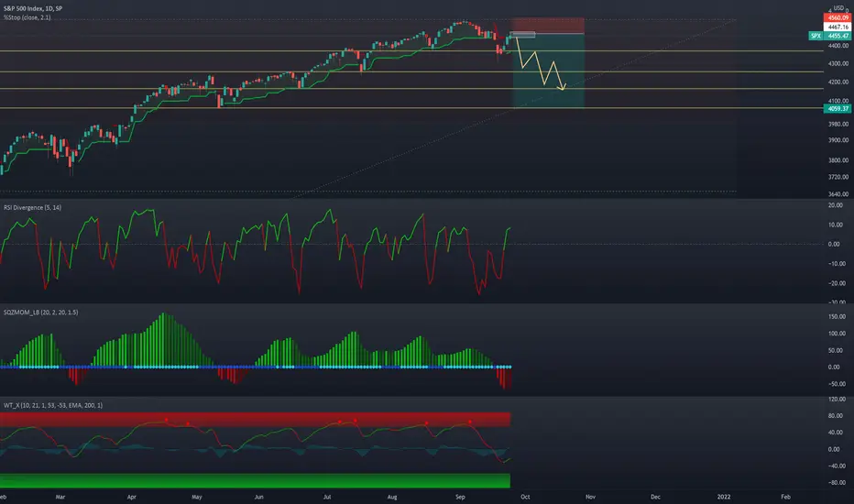
Task: Click the Aug label on time axis
Action: coord(391,497)
